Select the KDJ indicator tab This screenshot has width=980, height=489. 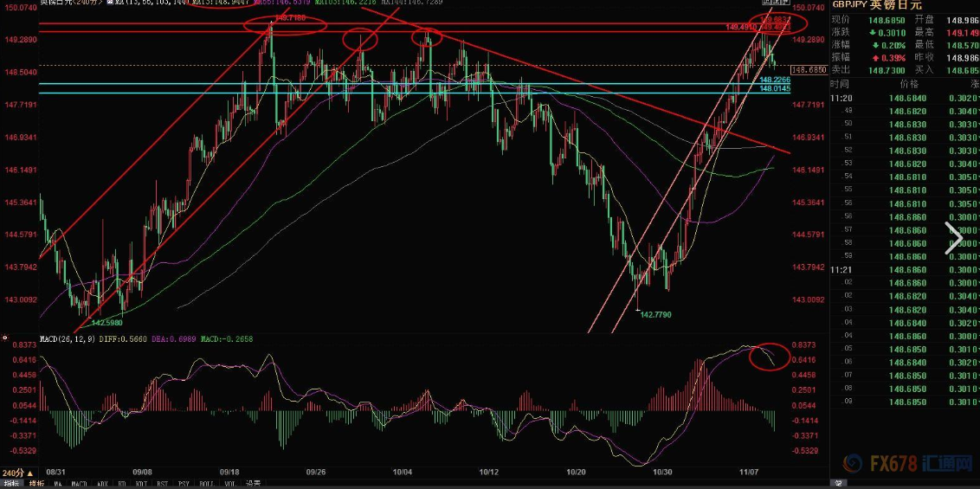point(141,484)
